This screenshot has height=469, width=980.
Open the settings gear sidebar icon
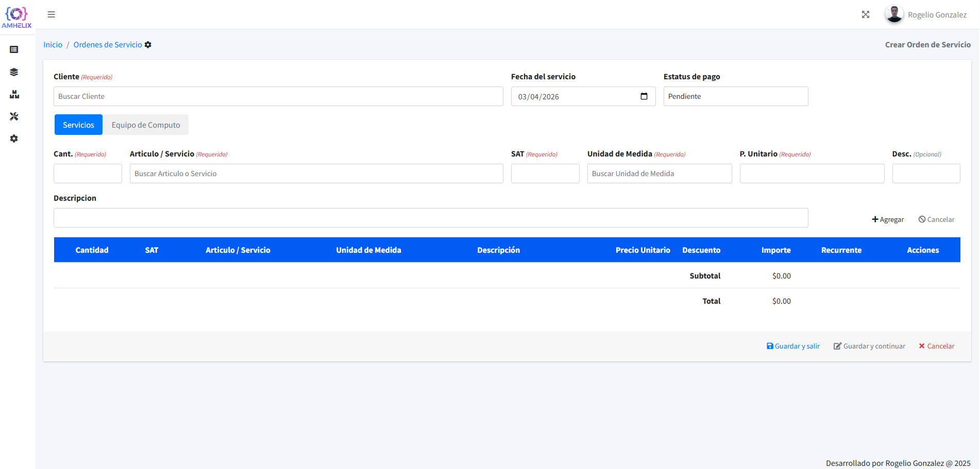[x=14, y=138]
